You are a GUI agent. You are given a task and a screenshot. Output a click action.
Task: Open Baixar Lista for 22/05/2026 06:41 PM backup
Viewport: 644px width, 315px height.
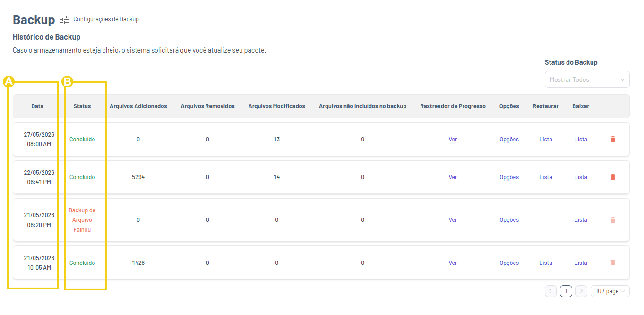coord(581,177)
